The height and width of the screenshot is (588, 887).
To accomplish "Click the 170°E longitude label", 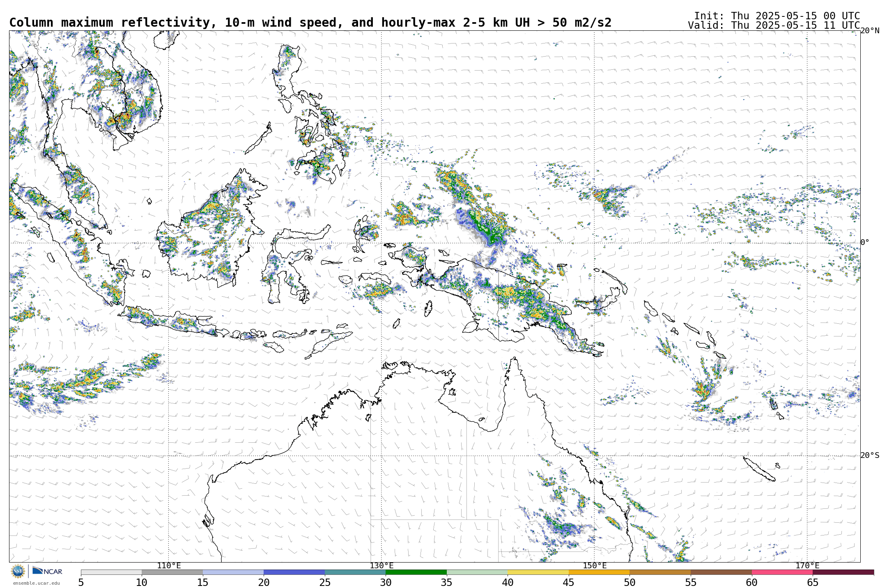I will [807, 566].
